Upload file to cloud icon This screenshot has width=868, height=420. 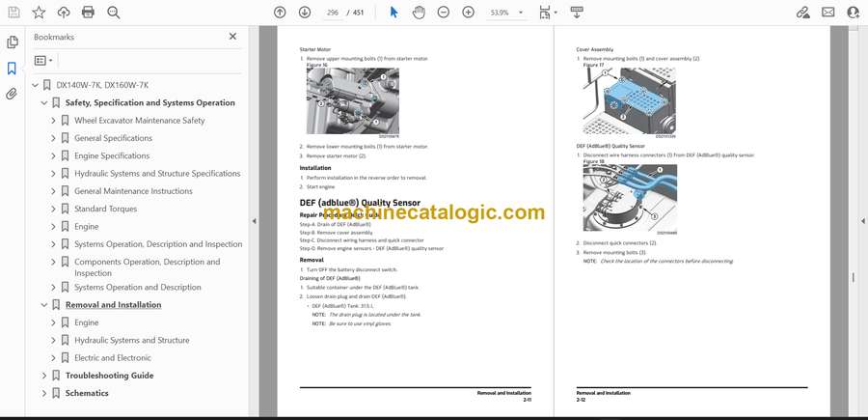coord(64,13)
